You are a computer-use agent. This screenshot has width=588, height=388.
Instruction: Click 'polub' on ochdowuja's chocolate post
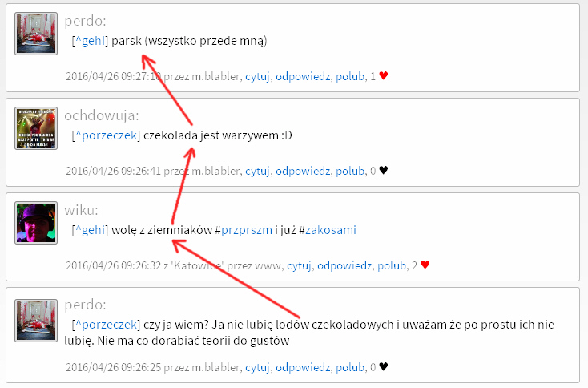[350, 171]
